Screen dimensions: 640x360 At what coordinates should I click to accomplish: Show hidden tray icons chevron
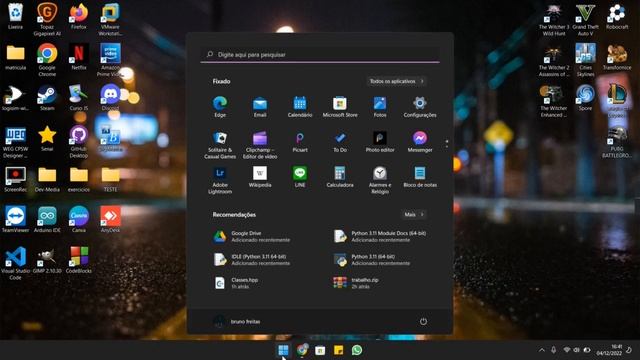coord(542,350)
